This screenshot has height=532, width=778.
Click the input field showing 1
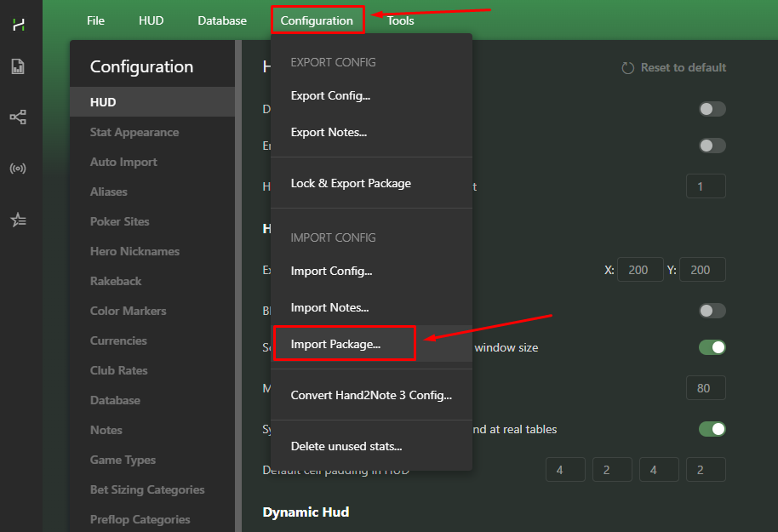coord(706,186)
